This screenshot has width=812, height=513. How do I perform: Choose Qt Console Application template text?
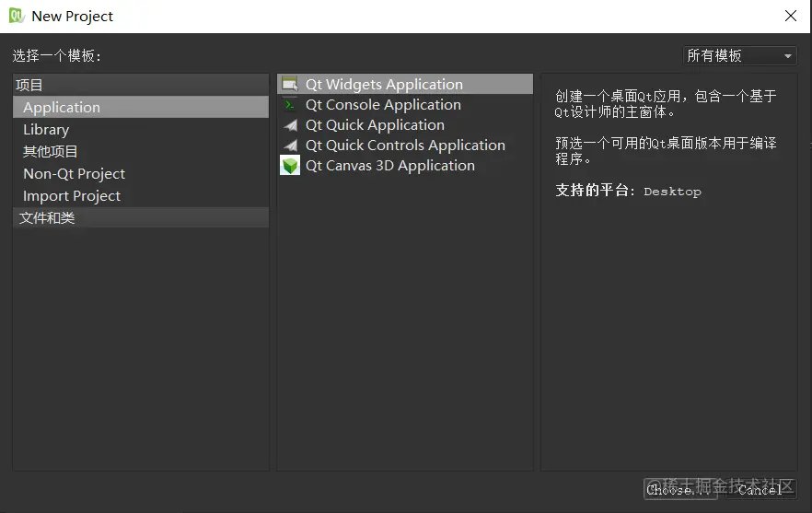pos(383,105)
